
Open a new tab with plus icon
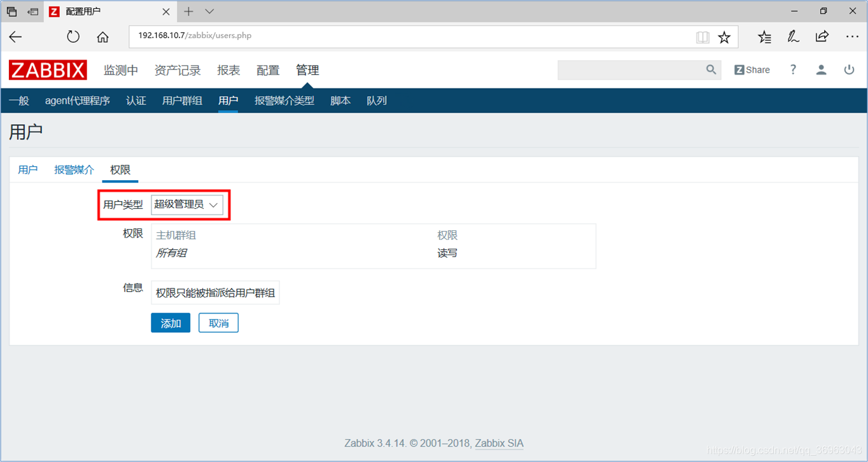pyautogui.click(x=188, y=11)
